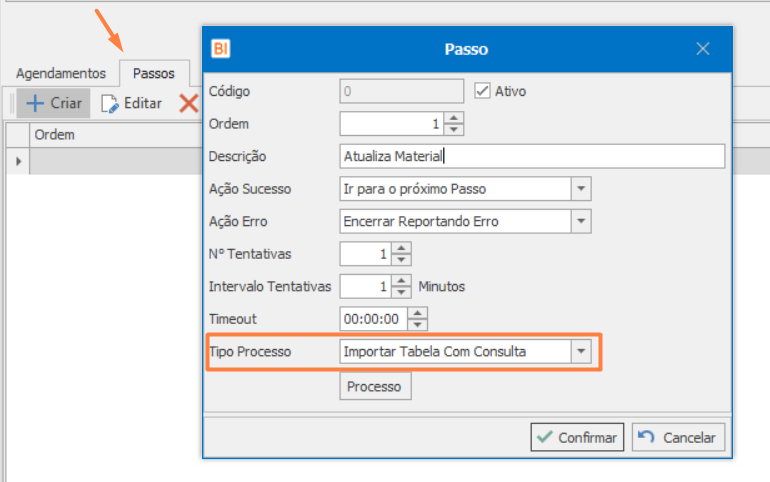Switch to the Agendamentos tab
770x482 pixels.
pyautogui.click(x=59, y=73)
